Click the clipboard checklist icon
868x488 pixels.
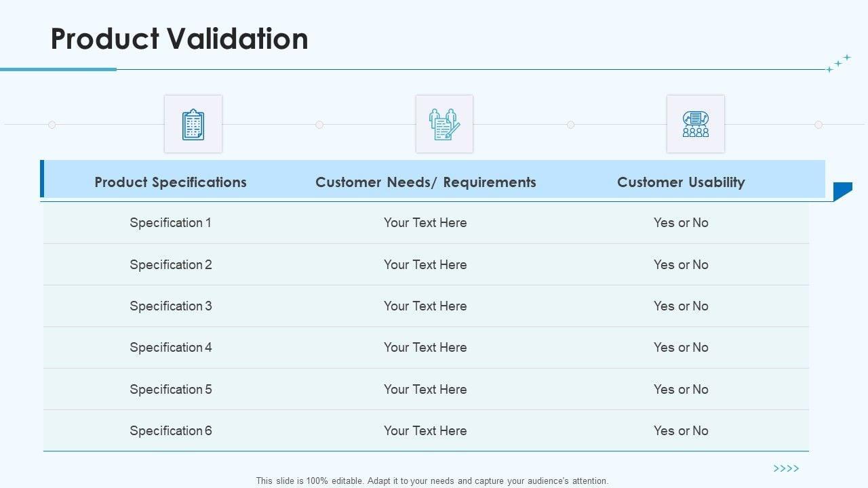point(193,124)
